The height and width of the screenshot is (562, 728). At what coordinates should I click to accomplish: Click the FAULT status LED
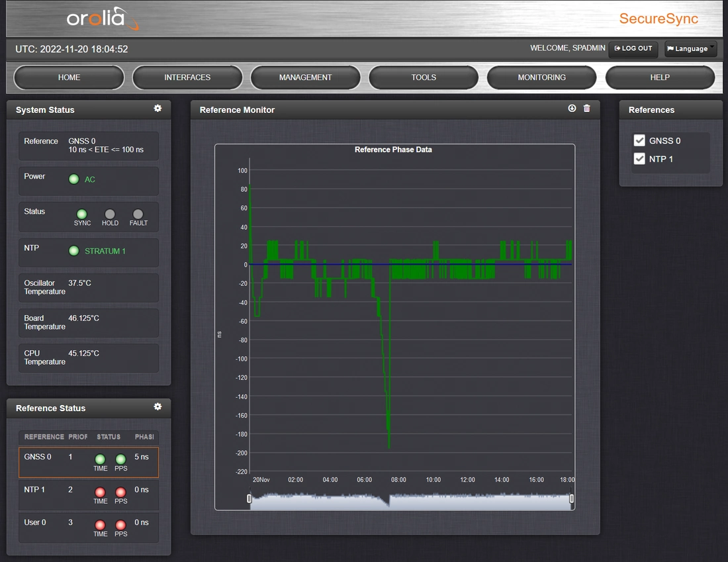(x=138, y=214)
